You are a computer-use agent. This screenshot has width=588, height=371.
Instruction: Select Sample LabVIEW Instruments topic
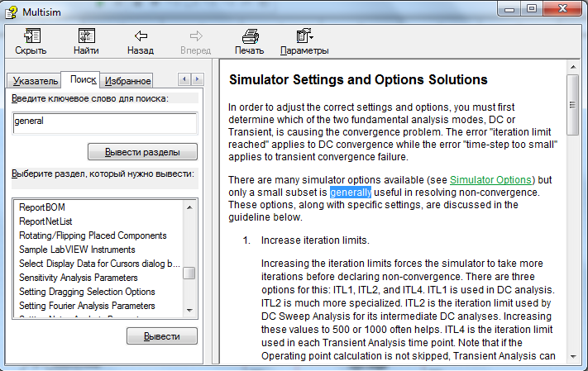click(77, 250)
